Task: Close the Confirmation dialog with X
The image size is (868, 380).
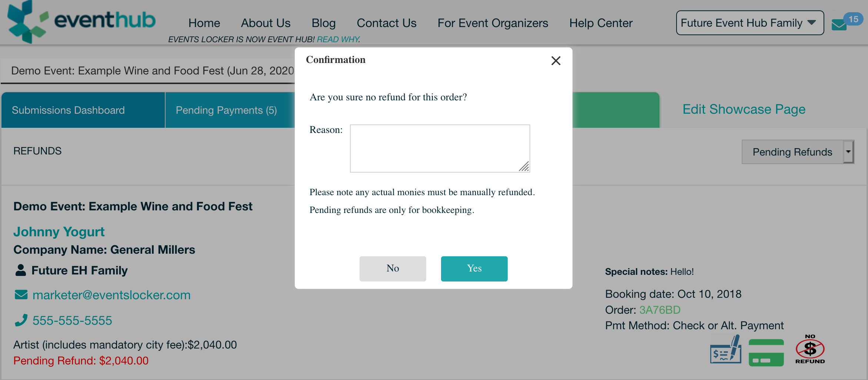Action: (x=555, y=60)
